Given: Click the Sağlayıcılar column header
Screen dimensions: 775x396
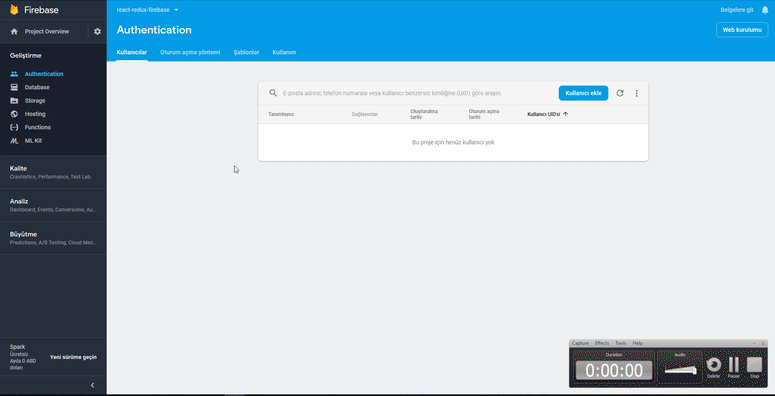Looking at the screenshot, I should pyautogui.click(x=365, y=114).
